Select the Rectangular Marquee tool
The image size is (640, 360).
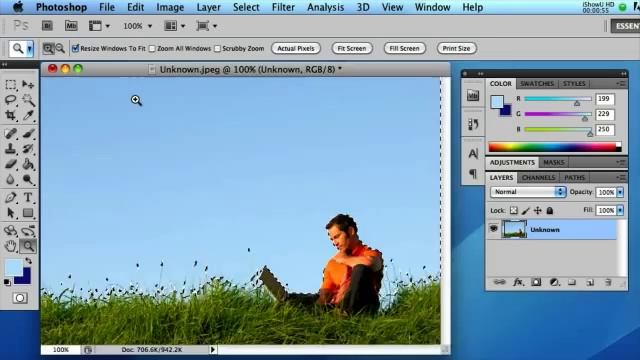(11, 84)
